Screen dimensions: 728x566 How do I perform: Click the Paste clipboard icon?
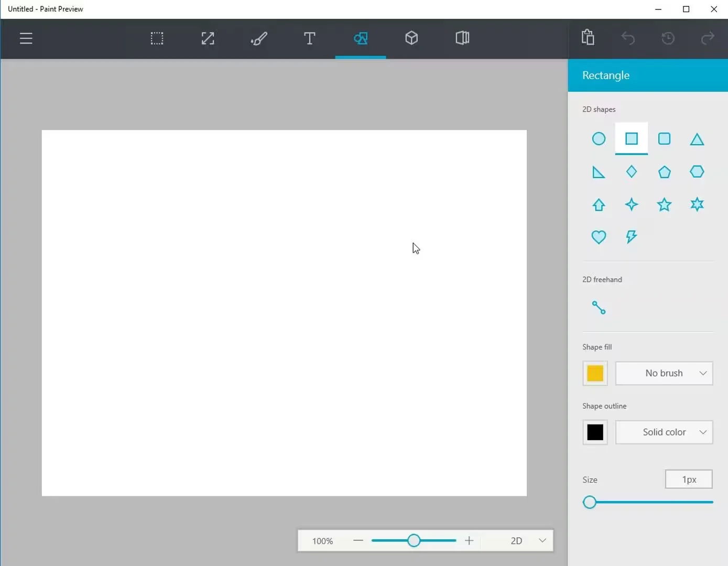[588, 38]
